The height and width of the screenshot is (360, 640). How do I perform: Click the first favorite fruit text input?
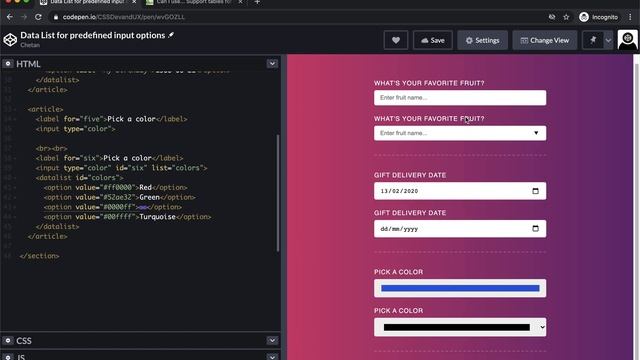tap(460, 98)
